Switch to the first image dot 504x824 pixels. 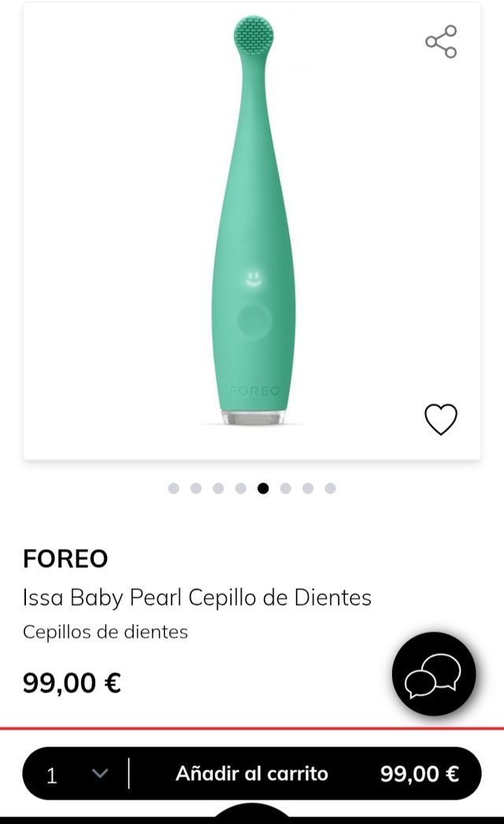(x=172, y=488)
